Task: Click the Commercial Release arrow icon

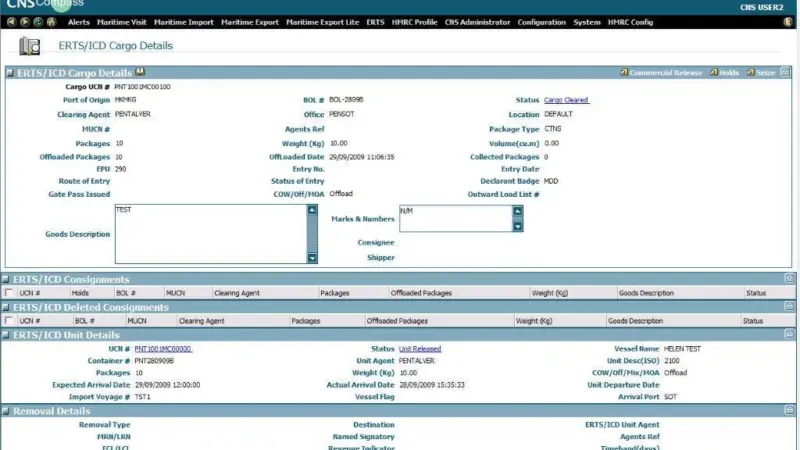Action: point(623,72)
